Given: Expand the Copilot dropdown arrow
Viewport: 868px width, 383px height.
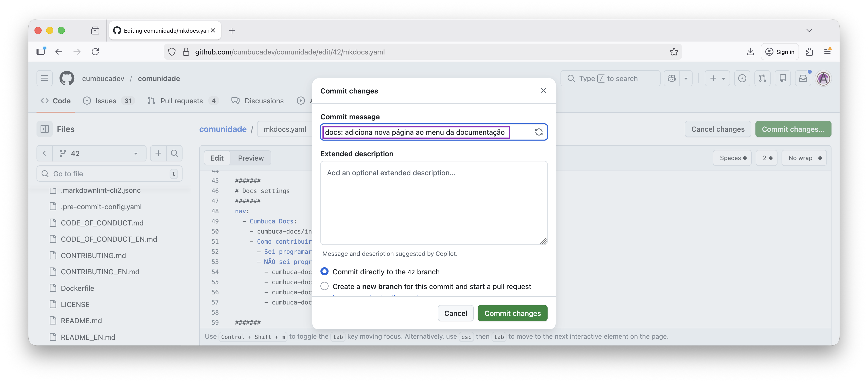Looking at the screenshot, I should tap(686, 79).
